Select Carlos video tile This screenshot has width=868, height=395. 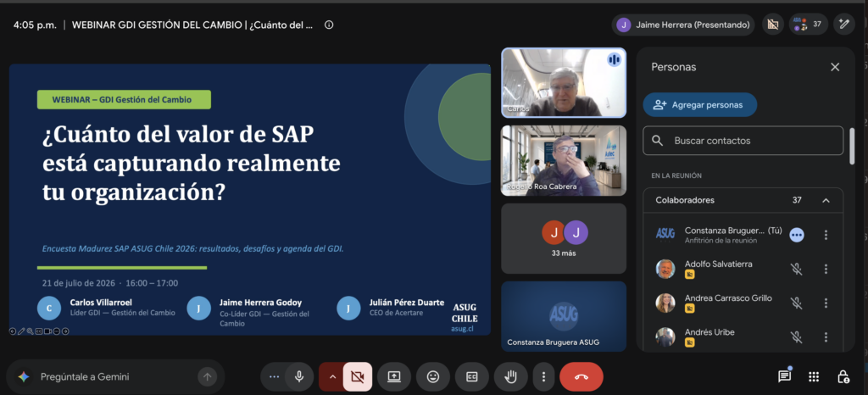(x=564, y=83)
